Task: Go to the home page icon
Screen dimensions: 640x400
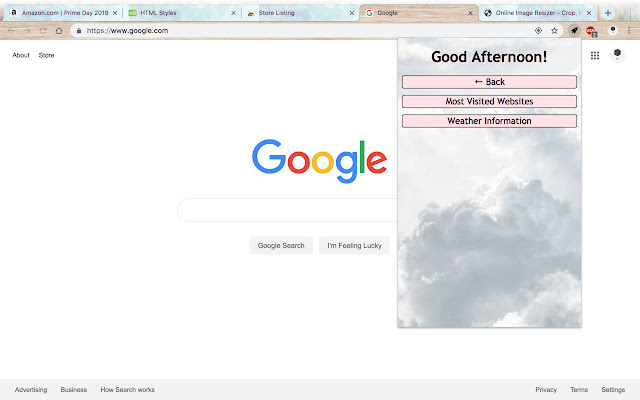Action: pyautogui.click(x=59, y=31)
